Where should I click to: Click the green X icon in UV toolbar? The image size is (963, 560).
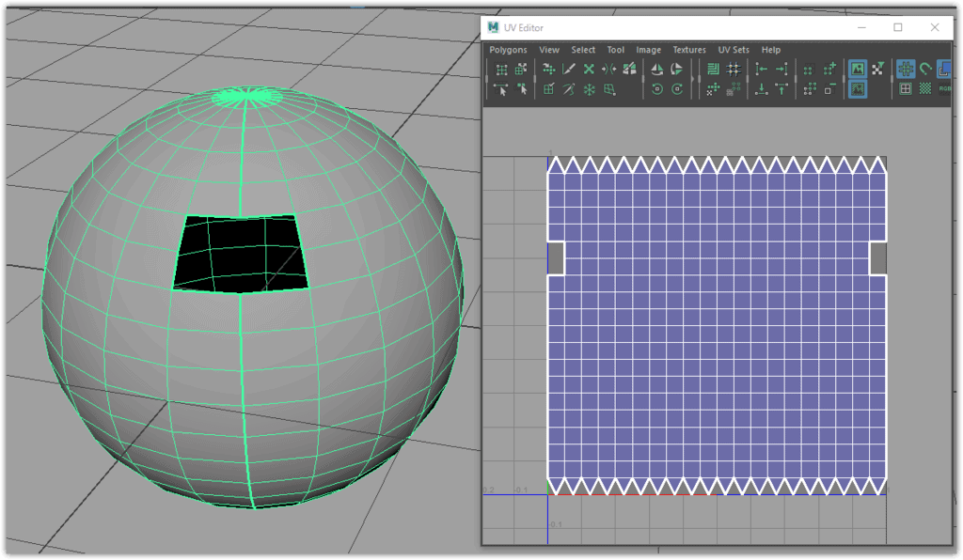(589, 69)
